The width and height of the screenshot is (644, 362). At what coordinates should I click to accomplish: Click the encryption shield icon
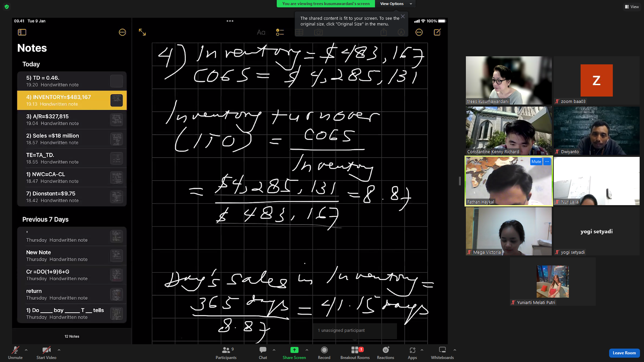pos(7,7)
